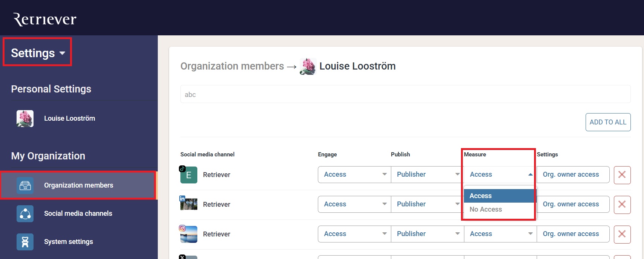The height and width of the screenshot is (259, 644).
Task: Open Publish dropdown for LinkedIn Retriever
Action: pyautogui.click(x=427, y=204)
